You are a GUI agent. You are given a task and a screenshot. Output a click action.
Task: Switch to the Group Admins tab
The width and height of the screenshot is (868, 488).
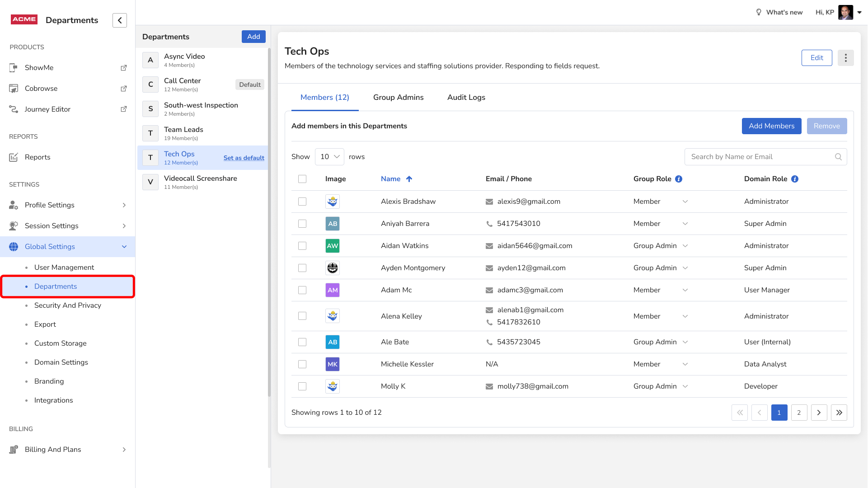pos(398,98)
